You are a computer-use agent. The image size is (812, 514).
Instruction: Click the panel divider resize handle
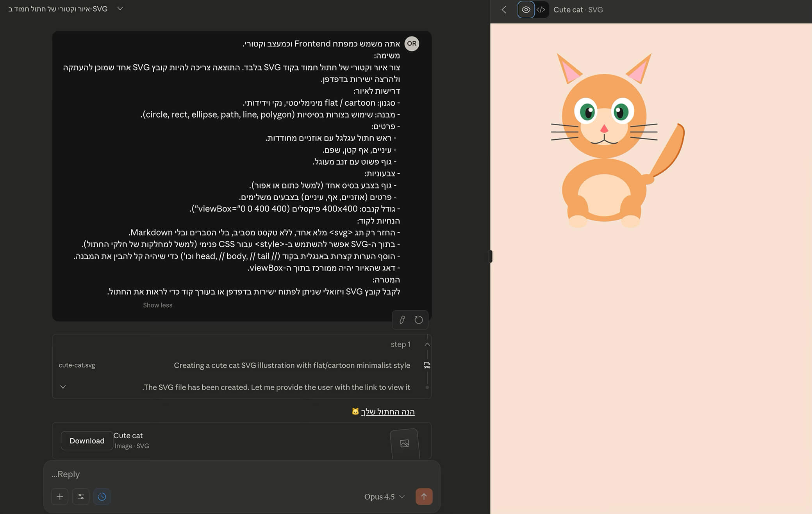491,256
